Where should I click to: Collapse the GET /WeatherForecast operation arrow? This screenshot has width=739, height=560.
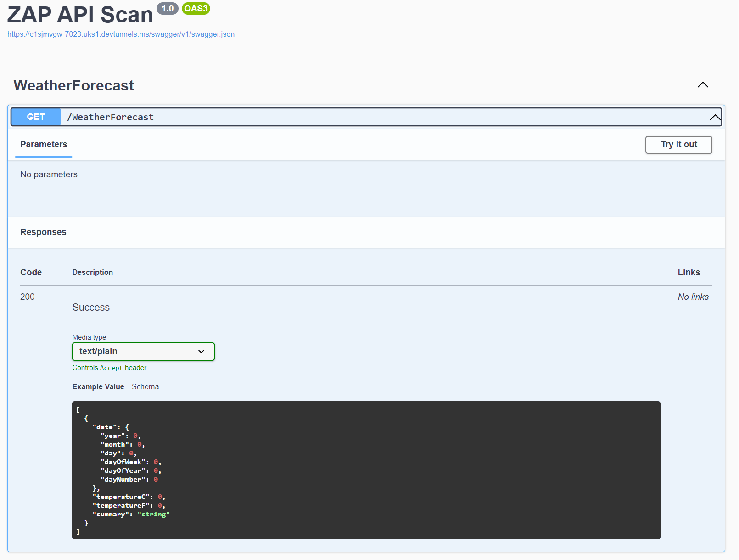pos(715,117)
